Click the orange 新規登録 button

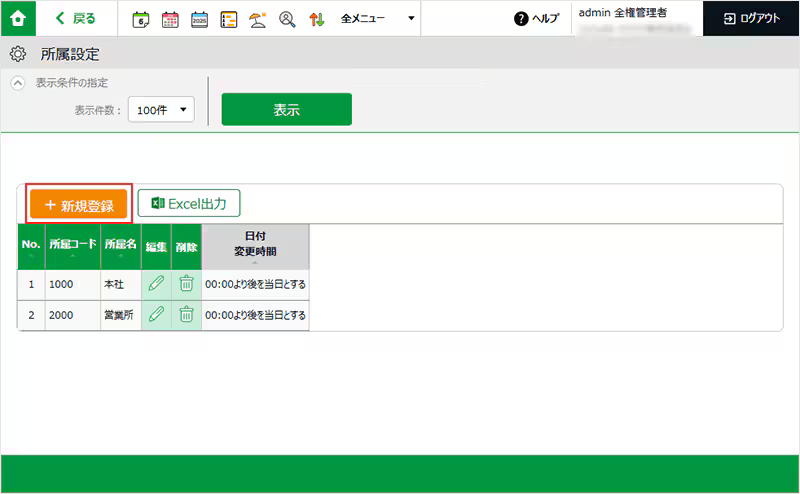click(79, 205)
